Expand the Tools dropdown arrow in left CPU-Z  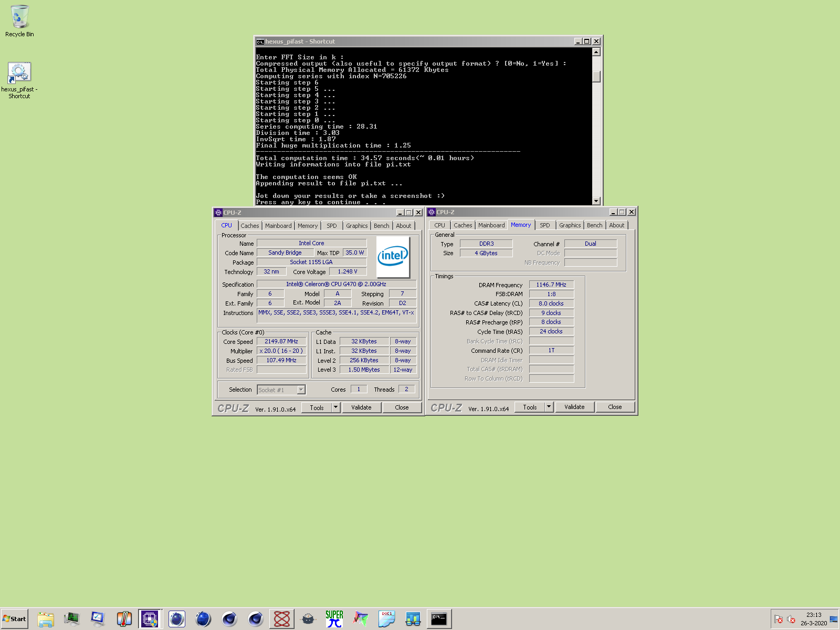[x=336, y=407]
